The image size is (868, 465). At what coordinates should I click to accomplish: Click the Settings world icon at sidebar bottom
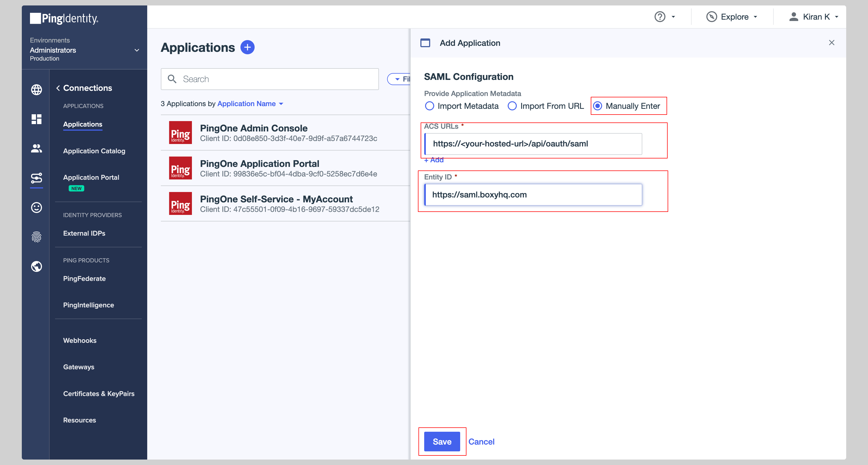coord(36,266)
